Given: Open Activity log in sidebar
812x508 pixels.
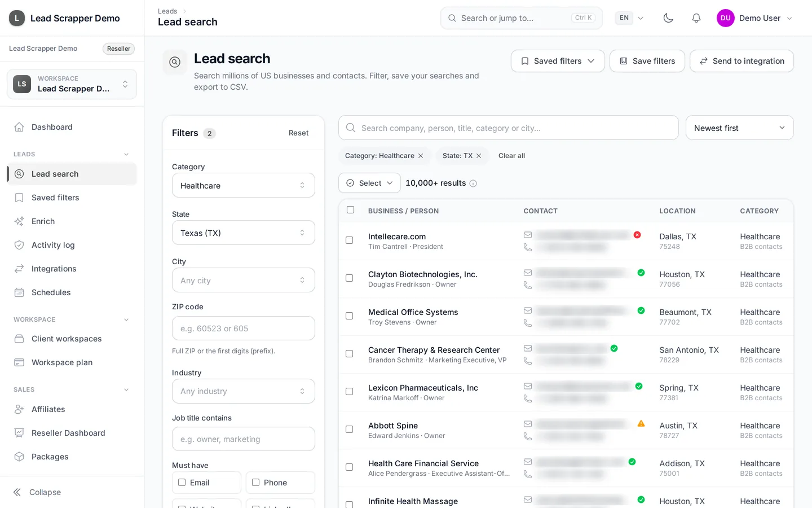Looking at the screenshot, I should [72, 245].
